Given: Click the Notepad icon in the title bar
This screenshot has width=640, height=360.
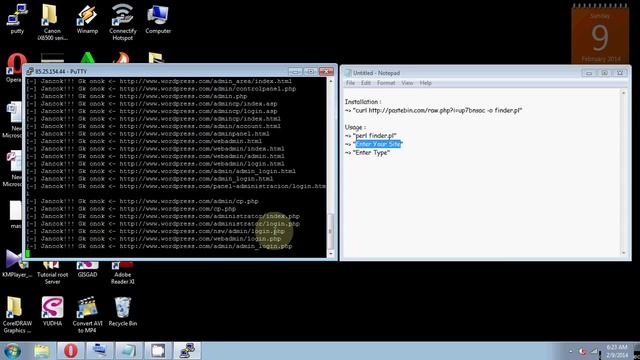Looking at the screenshot, I should 348,73.
